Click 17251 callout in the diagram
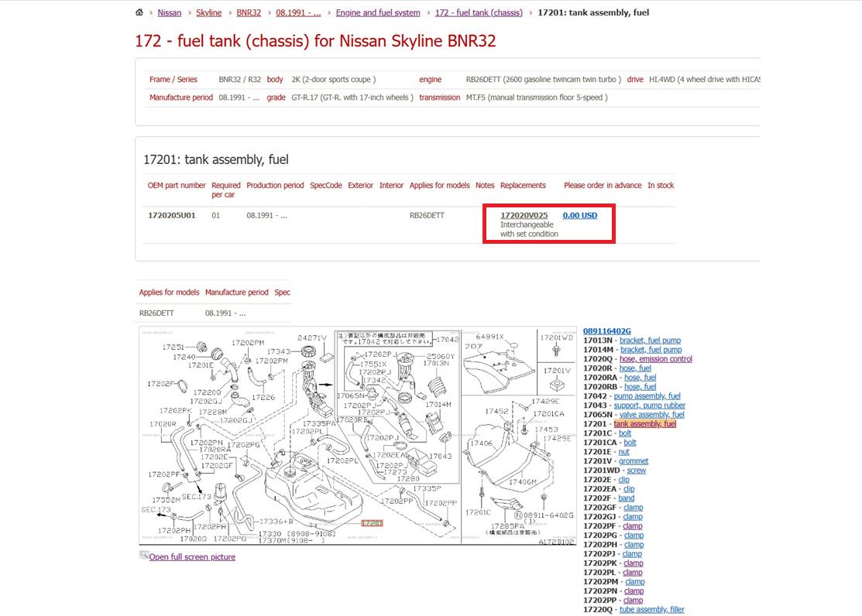This screenshot has width=862, height=616. (173, 347)
